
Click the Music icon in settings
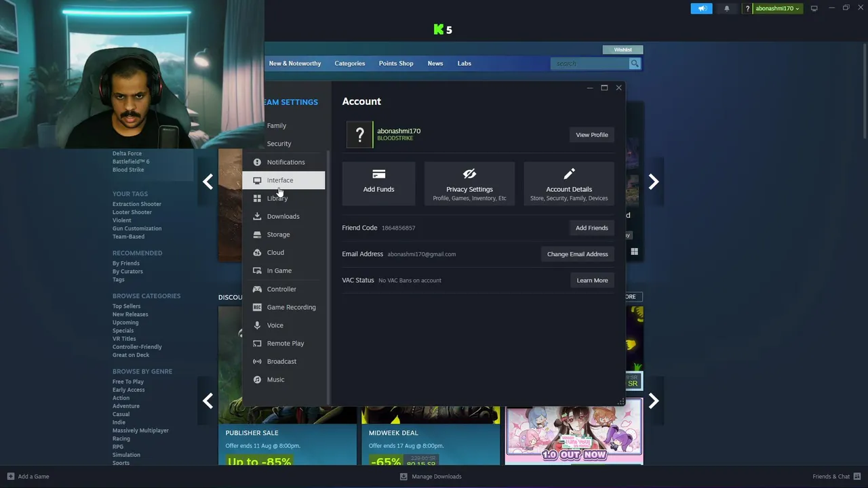257,380
